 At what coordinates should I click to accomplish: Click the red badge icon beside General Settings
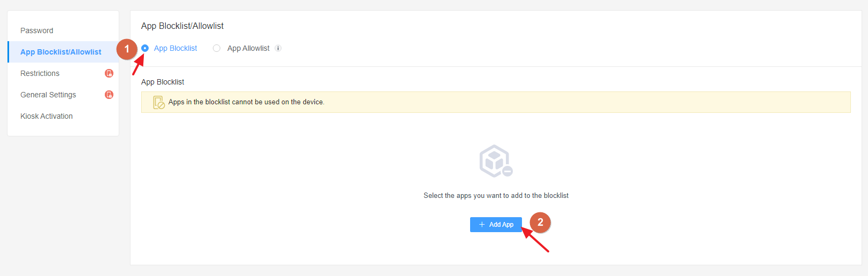[109, 95]
